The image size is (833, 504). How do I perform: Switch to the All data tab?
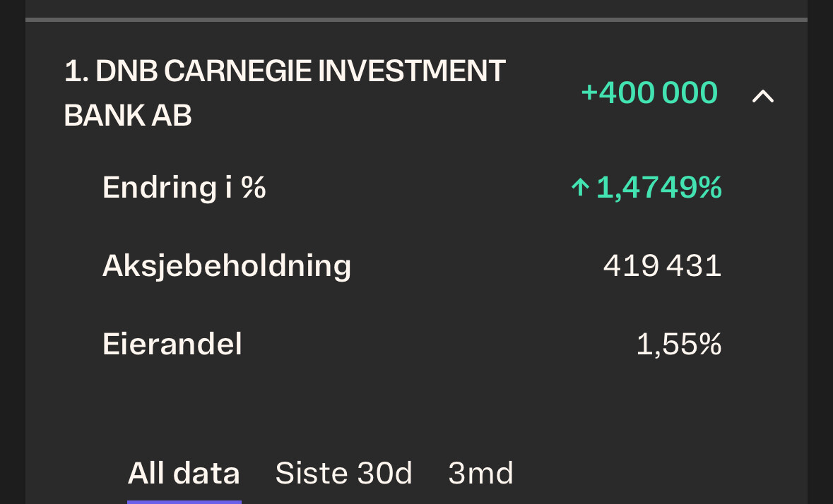pos(183,473)
